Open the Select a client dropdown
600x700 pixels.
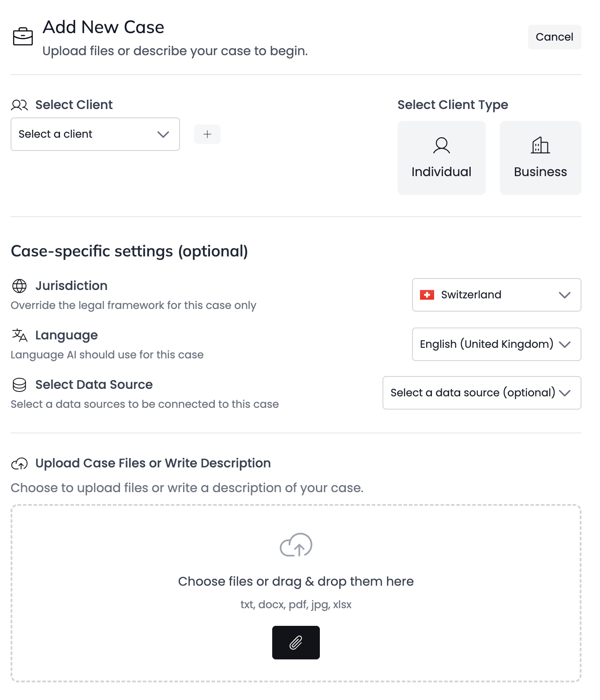(95, 134)
